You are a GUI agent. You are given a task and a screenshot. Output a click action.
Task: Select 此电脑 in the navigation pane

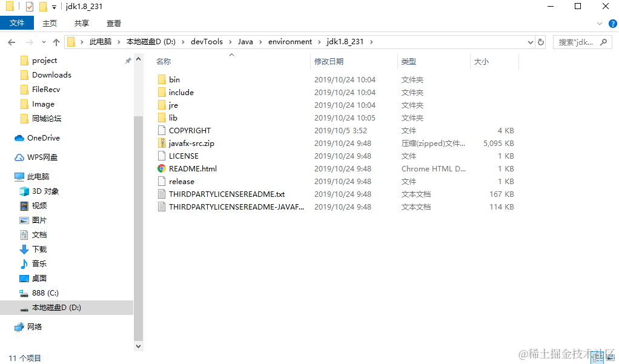tap(38, 176)
